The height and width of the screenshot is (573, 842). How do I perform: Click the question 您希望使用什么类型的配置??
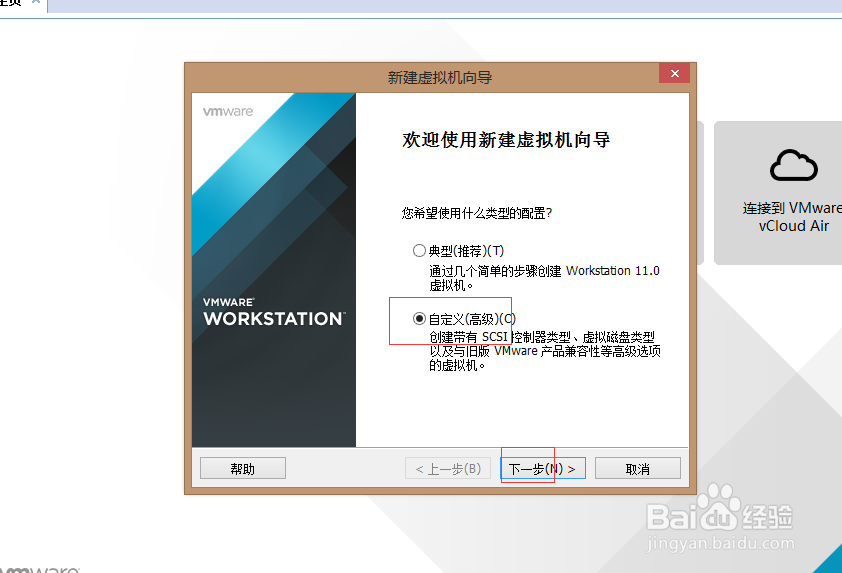coord(477,213)
